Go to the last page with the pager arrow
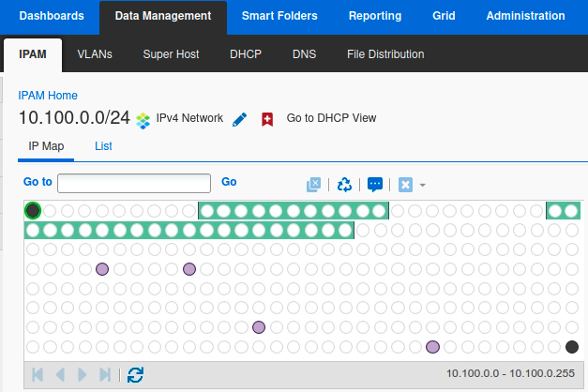The width and height of the screenshot is (588, 392). (x=105, y=374)
